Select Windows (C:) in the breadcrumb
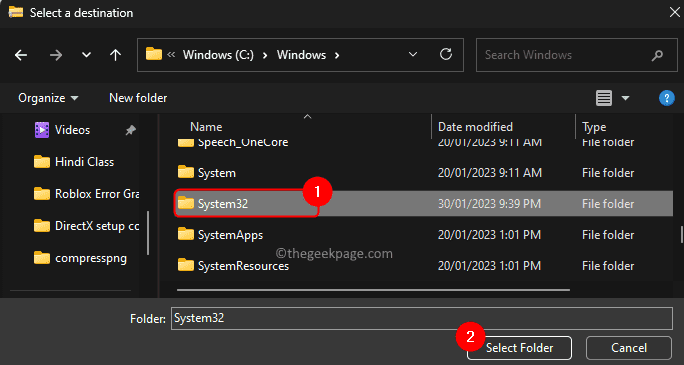 [x=218, y=55]
